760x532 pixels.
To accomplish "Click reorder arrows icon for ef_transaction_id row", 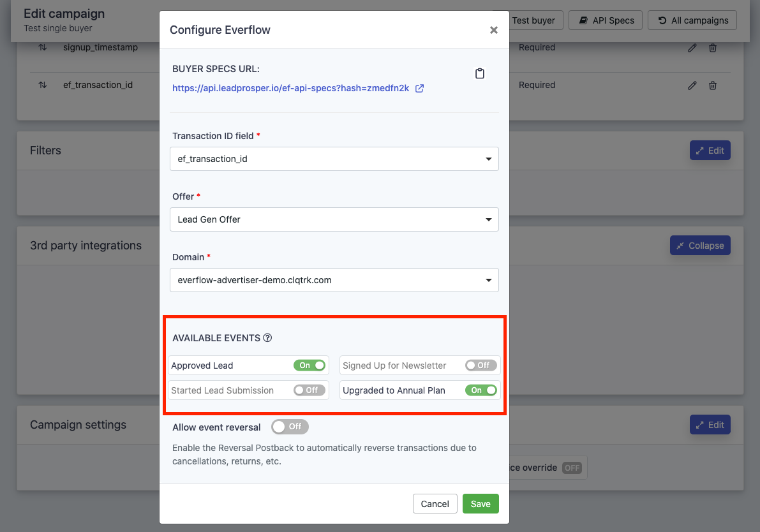I will 43,85.
